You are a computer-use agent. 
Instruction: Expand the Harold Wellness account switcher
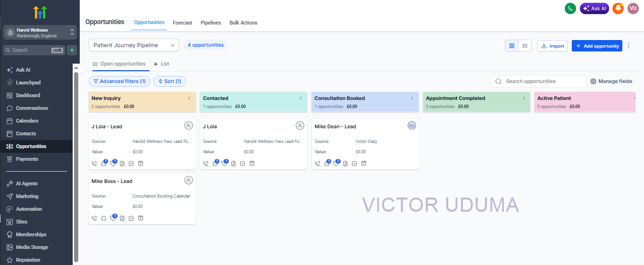(40, 33)
